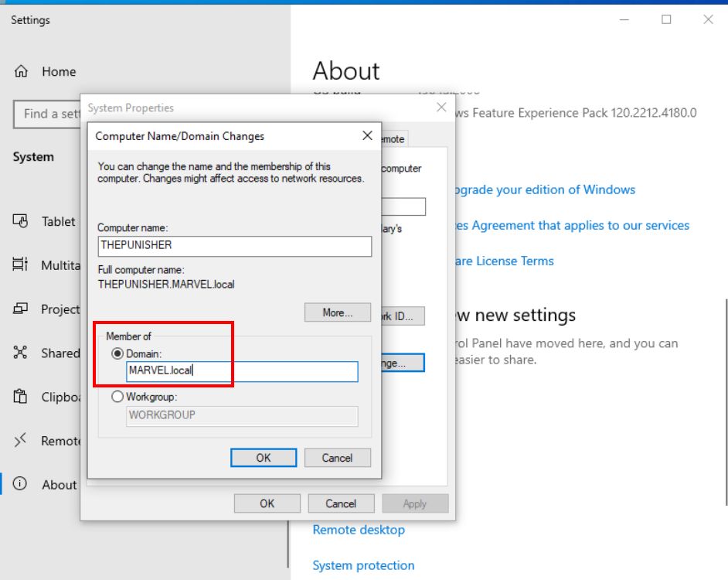The width and height of the screenshot is (728, 580).
Task: Close the Computer Name/Domain Changes dialog
Action: [367, 136]
